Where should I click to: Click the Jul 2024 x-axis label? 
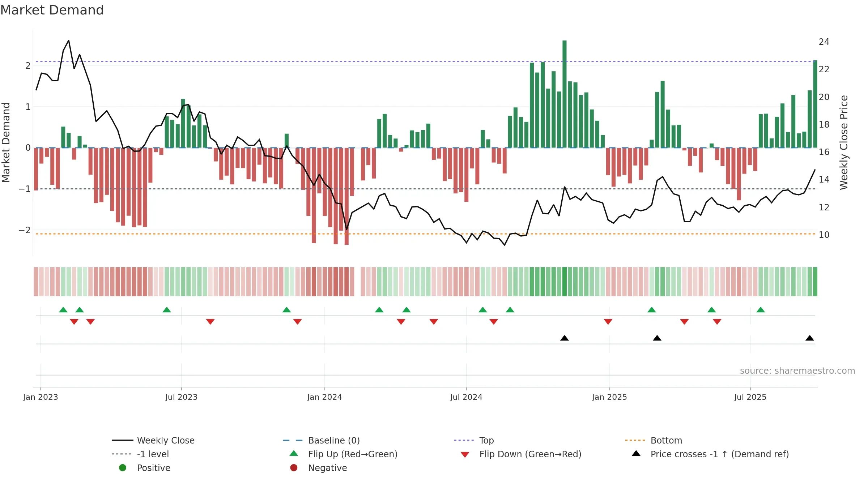[466, 397]
